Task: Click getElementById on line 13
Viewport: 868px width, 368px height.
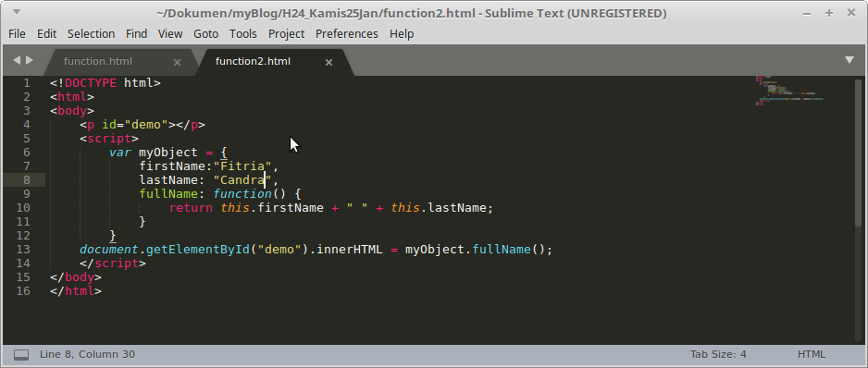Action: coord(198,250)
